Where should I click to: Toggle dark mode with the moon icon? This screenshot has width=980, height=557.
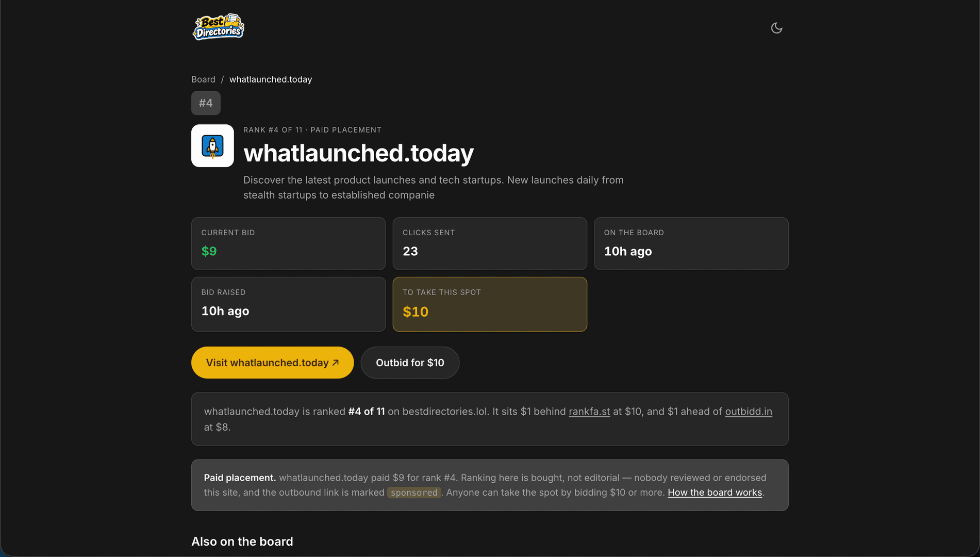pos(776,28)
